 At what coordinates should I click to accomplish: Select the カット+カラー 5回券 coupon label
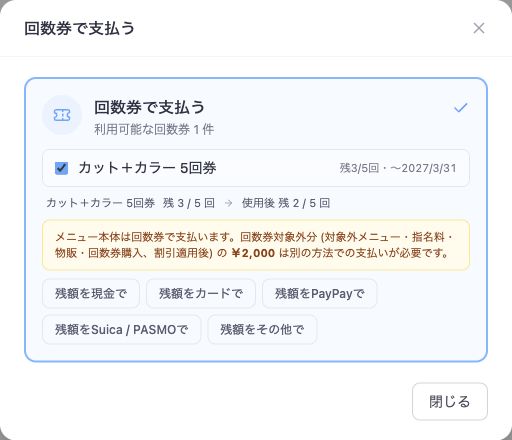(147, 168)
